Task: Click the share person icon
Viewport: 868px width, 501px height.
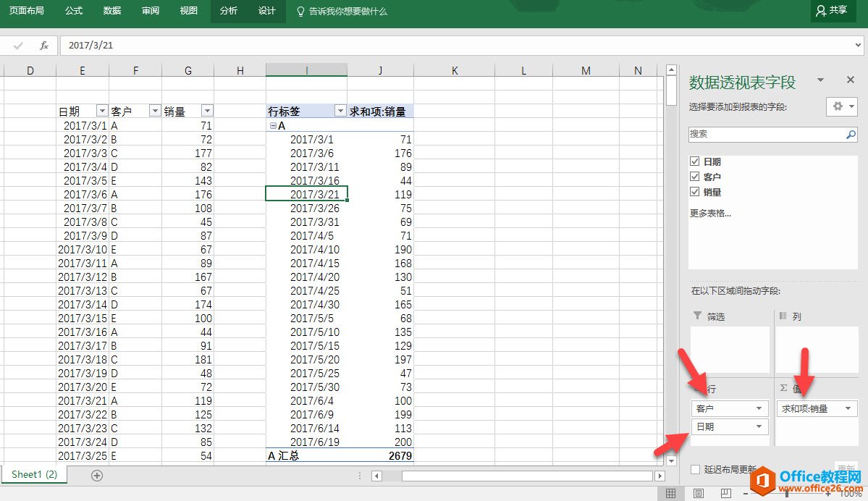Action: [x=821, y=11]
